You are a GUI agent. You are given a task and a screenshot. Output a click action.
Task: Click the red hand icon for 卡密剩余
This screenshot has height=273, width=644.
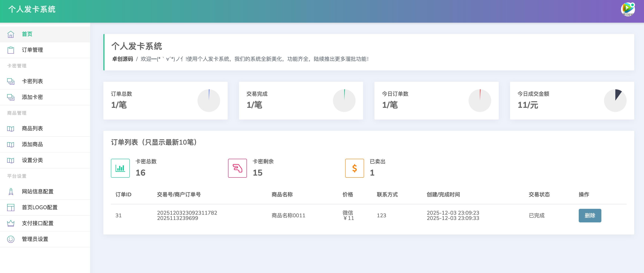237,168
